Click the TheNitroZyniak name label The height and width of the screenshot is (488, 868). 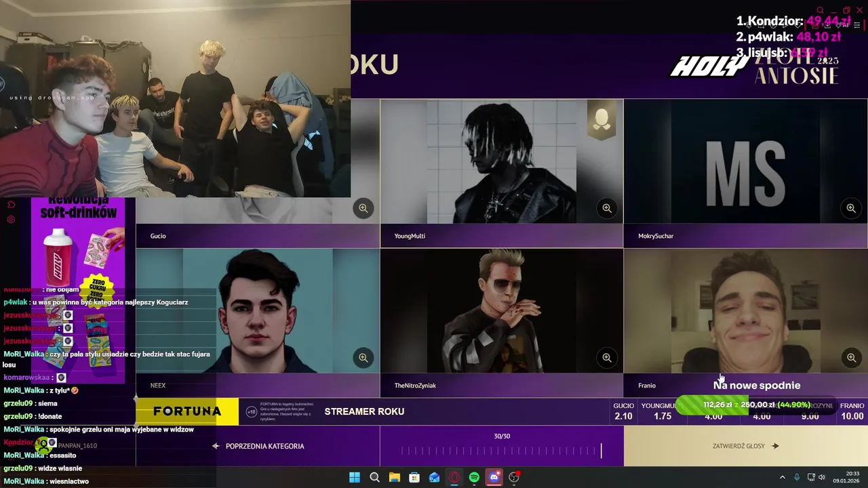coord(415,385)
